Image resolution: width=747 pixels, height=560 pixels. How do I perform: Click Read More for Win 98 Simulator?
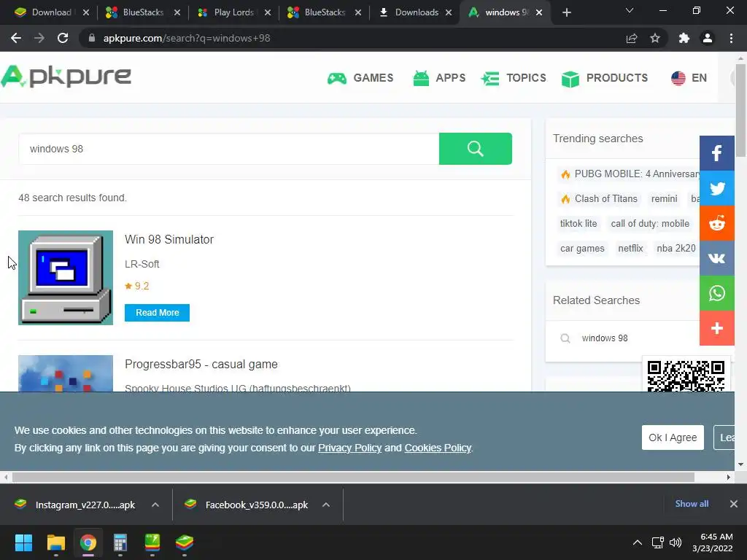pyautogui.click(x=158, y=312)
